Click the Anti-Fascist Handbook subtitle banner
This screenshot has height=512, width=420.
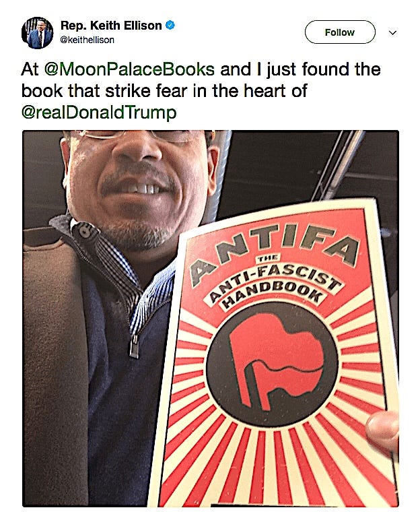[x=271, y=288]
